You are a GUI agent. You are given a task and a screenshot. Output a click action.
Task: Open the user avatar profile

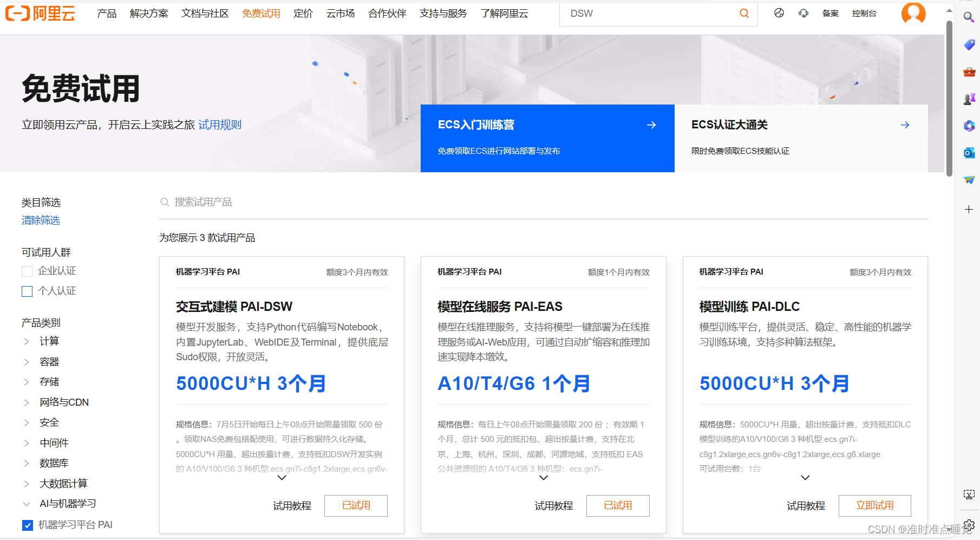[913, 13]
